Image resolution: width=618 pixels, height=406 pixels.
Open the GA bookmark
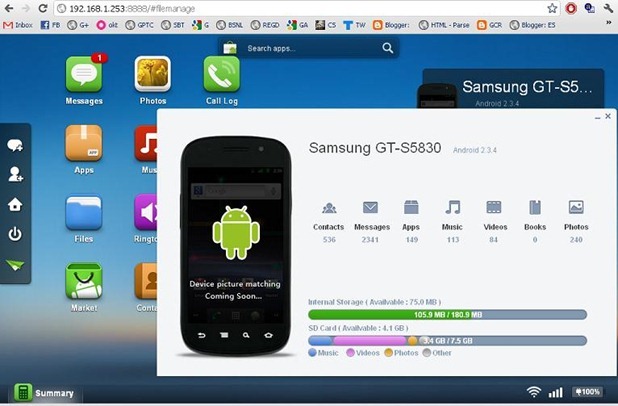298,25
